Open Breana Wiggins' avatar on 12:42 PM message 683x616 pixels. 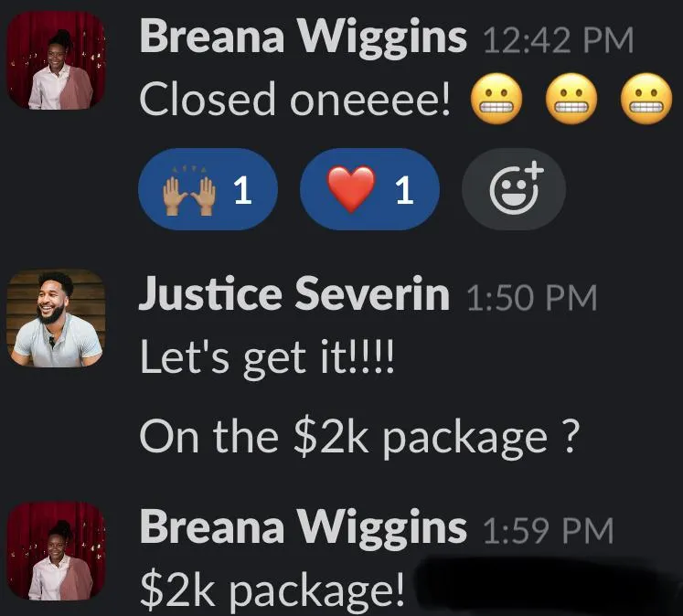click(x=56, y=60)
